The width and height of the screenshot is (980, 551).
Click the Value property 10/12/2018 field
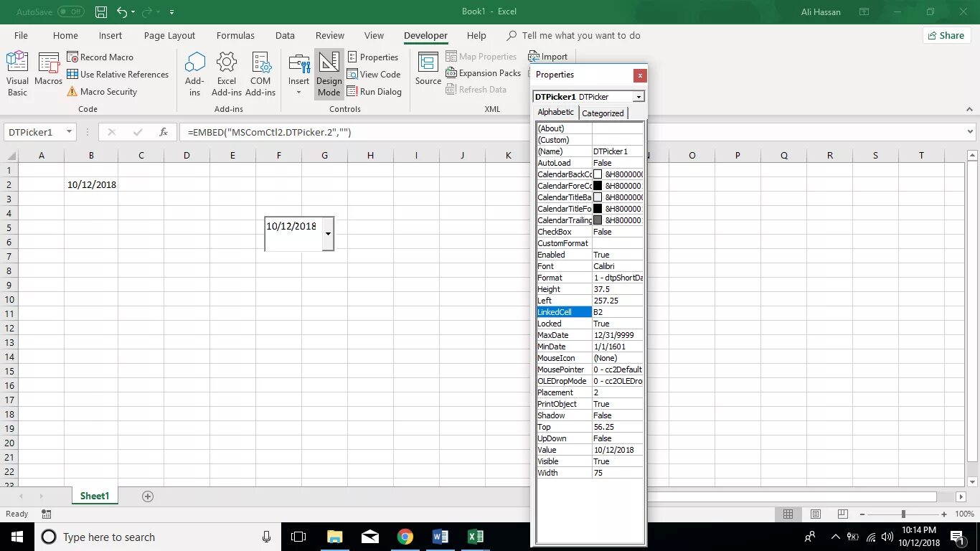618,450
